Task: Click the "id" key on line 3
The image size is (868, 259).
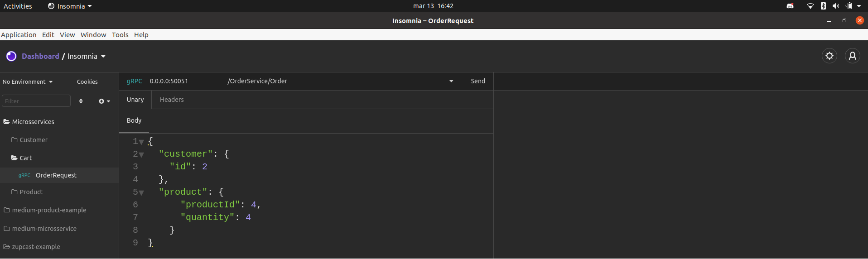Action: [180, 167]
